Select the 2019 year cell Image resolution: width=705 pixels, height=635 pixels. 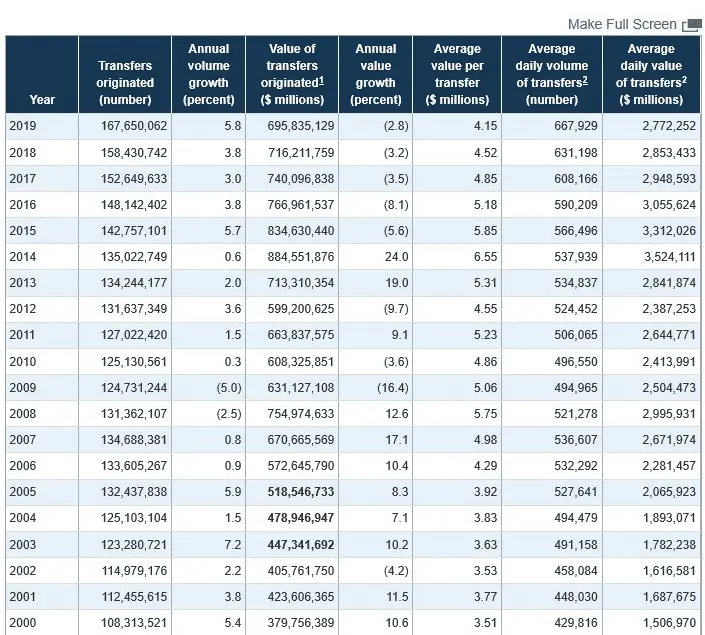(x=23, y=126)
